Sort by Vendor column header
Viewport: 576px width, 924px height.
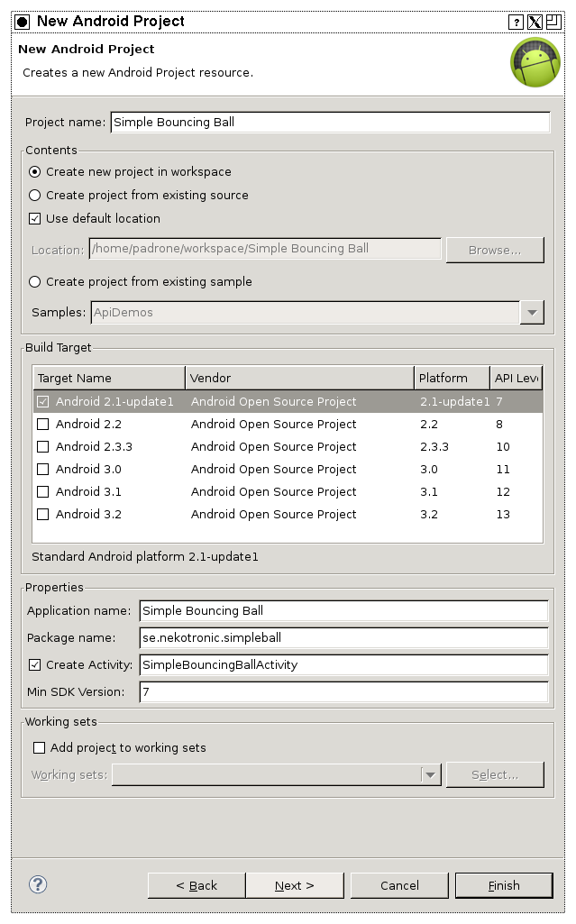(300, 379)
